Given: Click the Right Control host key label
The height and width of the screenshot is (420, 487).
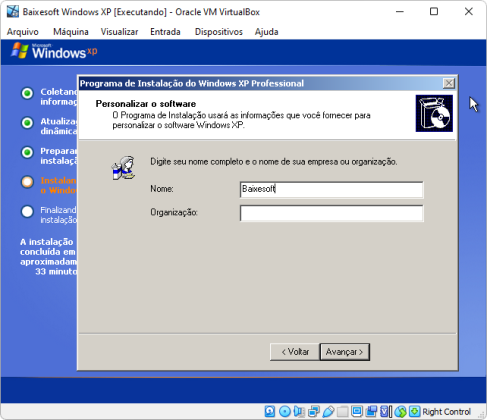Looking at the screenshot, I should point(446,412).
